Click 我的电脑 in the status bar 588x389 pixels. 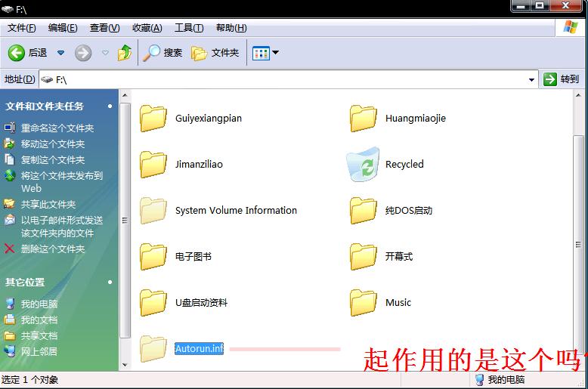pyautogui.click(x=500, y=380)
